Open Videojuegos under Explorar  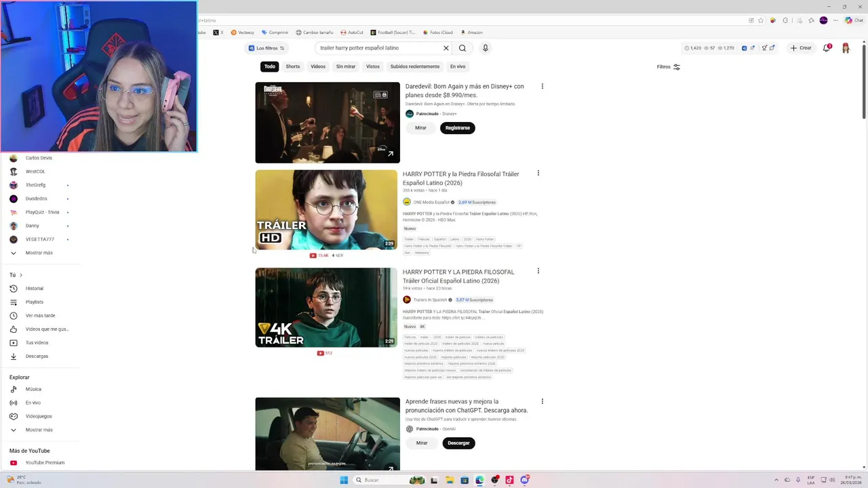pyautogui.click(x=39, y=416)
